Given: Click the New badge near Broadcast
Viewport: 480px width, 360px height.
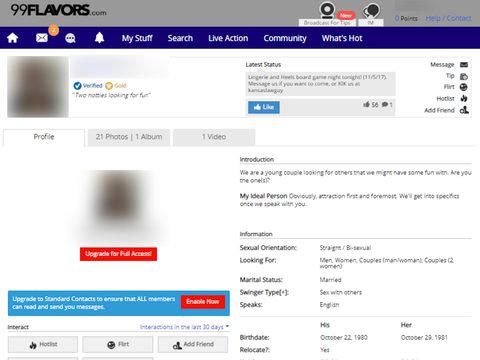Looking at the screenshot, I should 346,15.
